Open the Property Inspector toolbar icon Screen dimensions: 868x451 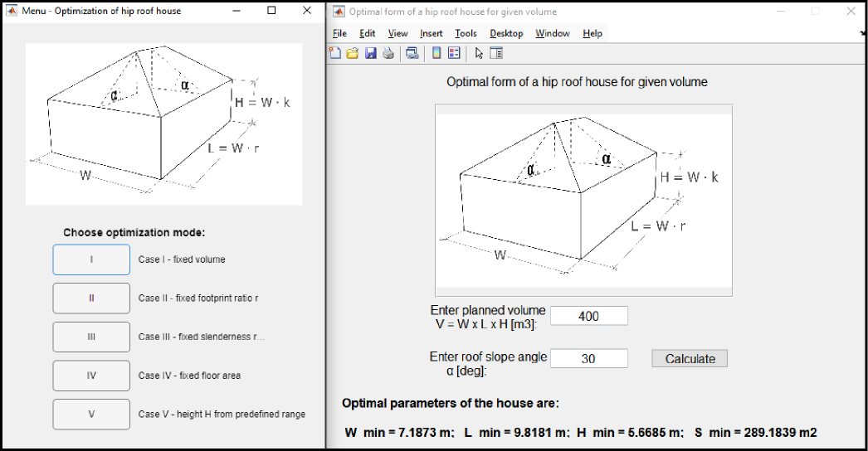click(496, 53)
